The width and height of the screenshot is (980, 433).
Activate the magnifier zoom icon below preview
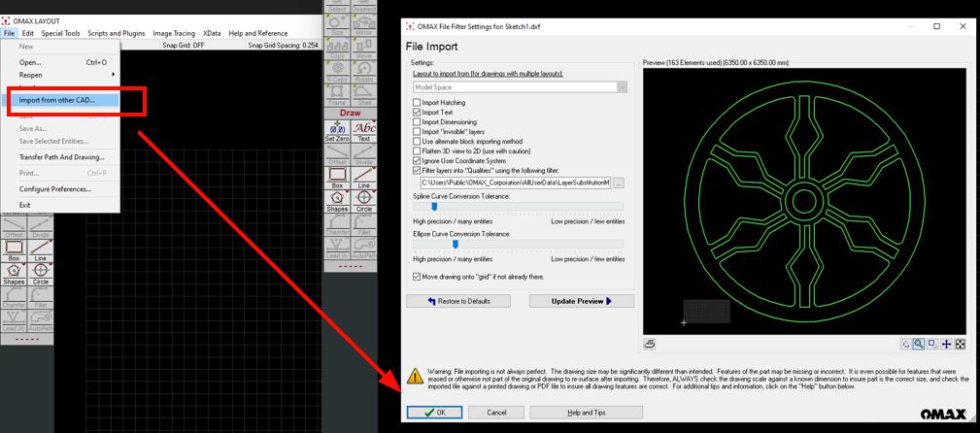(x=919, y=344)
